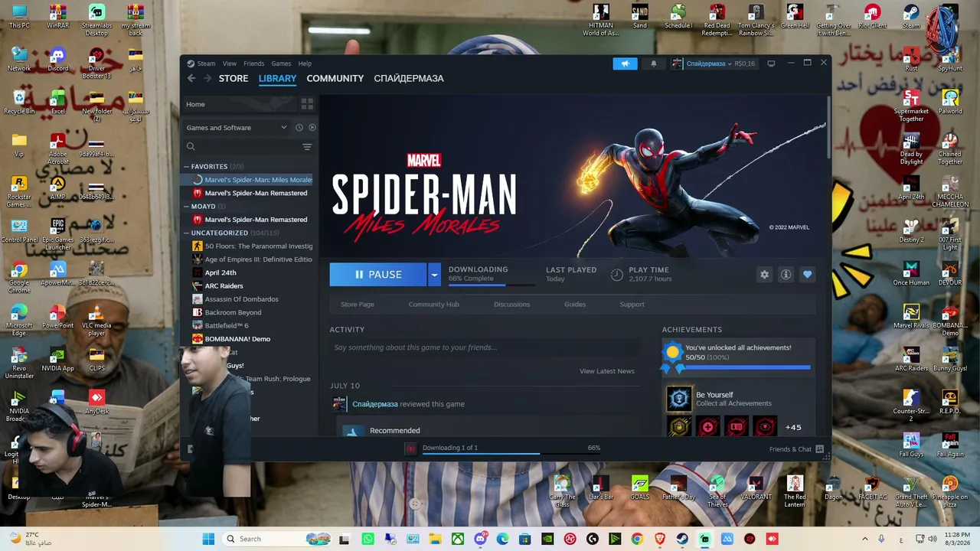Open Friends & Chat panel

(796, 449)
